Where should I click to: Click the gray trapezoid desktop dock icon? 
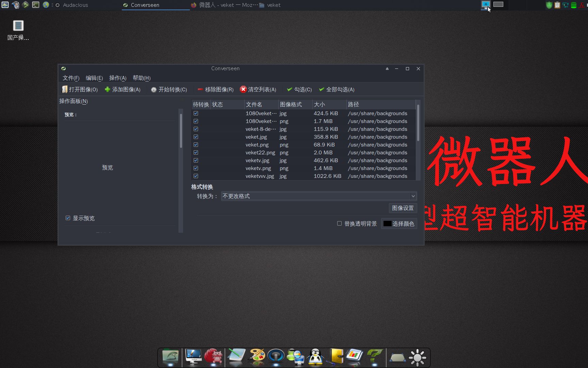tap(397, 358)
